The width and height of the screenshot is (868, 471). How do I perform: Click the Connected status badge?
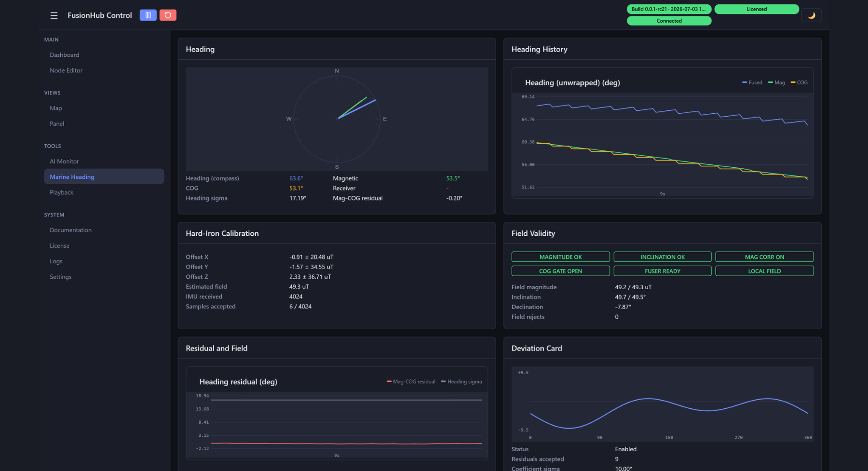[669, 21]
